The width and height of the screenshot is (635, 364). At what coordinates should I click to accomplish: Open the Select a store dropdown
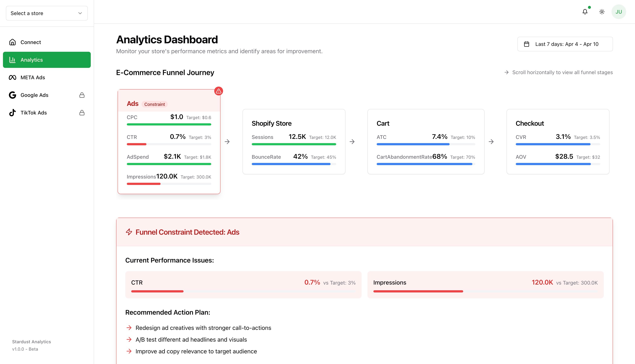pos(46,13)
